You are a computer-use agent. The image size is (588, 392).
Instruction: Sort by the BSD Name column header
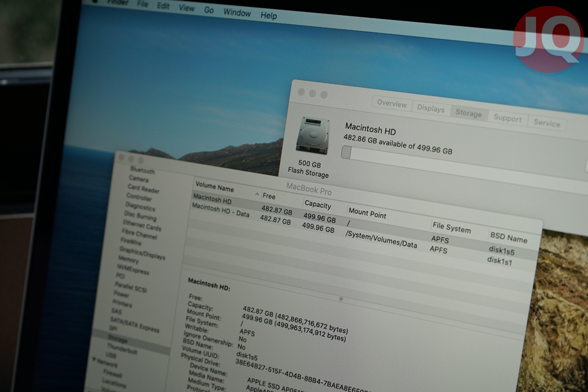[509, 238]
